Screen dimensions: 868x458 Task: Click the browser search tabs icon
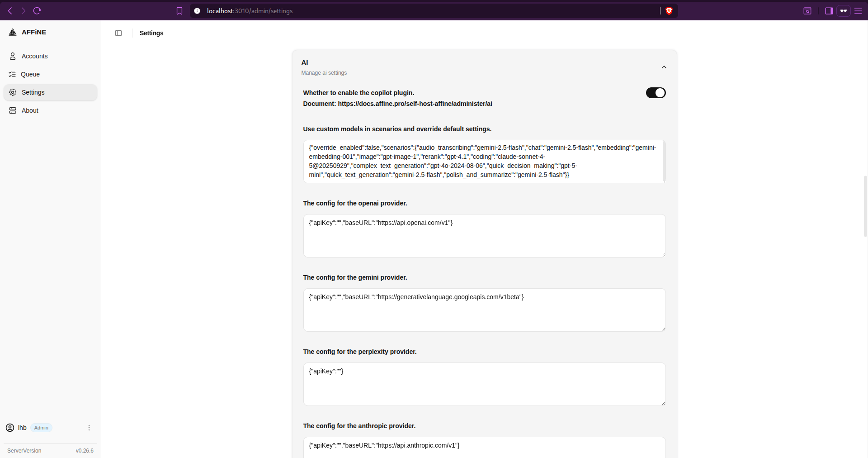pyautogui.click(x=807, y=11)
